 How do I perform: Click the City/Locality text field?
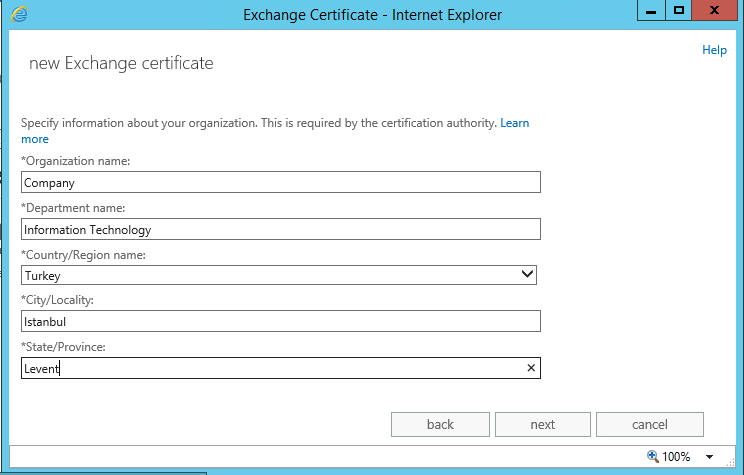[x=280, y=321]
